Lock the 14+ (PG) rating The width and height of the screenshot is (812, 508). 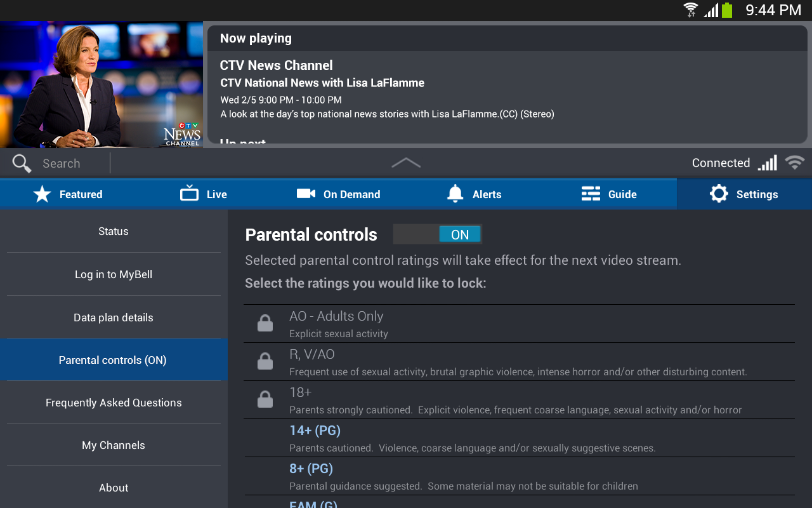click(x=519, y=438)
